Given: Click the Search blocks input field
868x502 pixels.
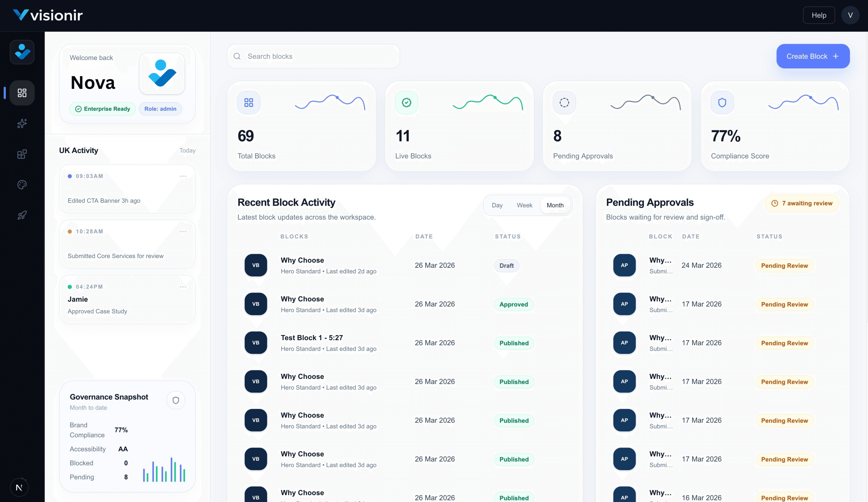Looking at the screenshot, I should [313, 56].
